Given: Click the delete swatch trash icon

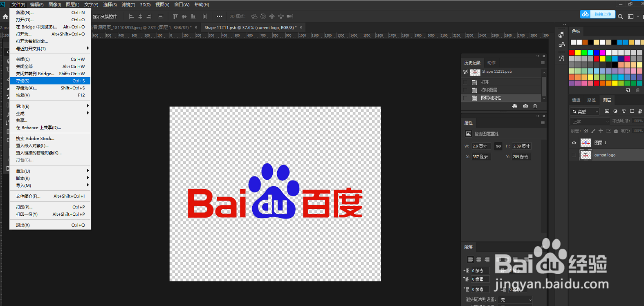Looking at the screenshot, I should pos(637,90).
